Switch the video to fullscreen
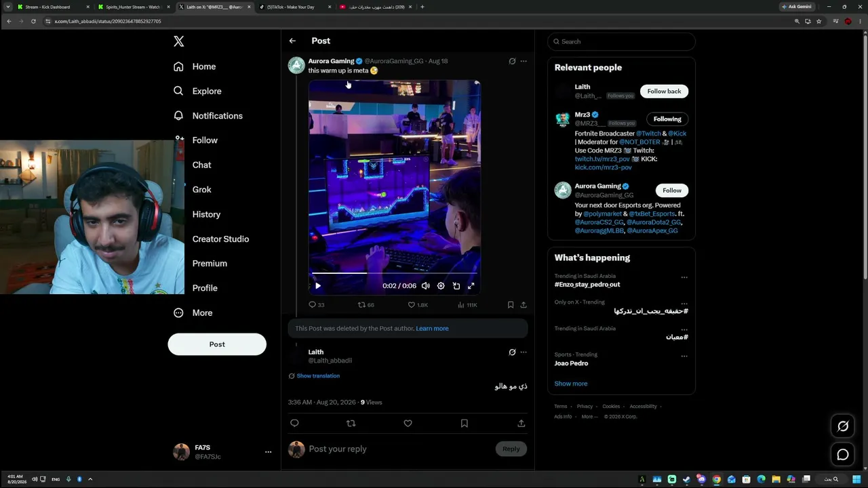This screenshot has width=868, height=488. click(x=471, y=286)
